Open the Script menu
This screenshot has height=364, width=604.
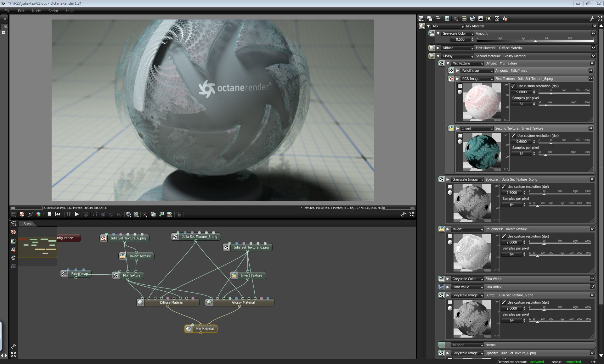pos(53,11)
